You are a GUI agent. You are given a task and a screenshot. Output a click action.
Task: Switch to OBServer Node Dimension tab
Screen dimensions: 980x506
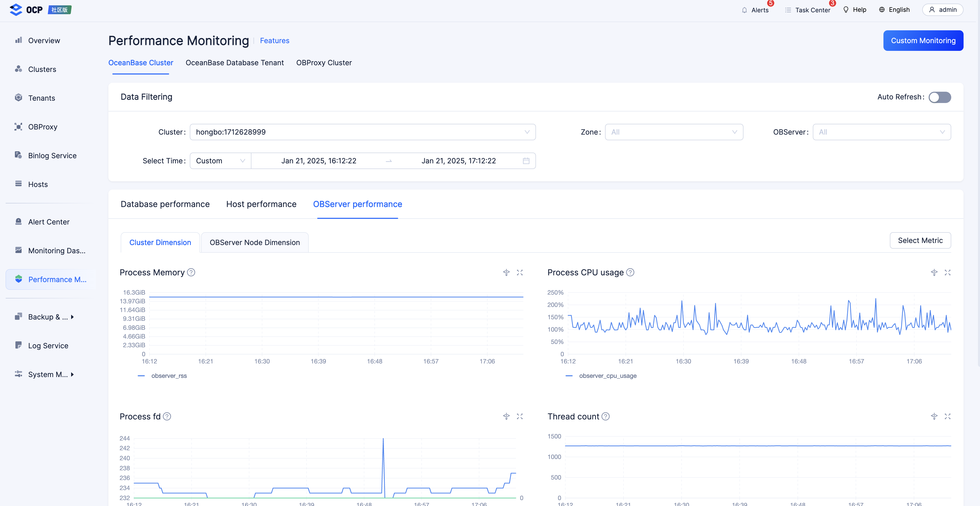tap(255, 242)
